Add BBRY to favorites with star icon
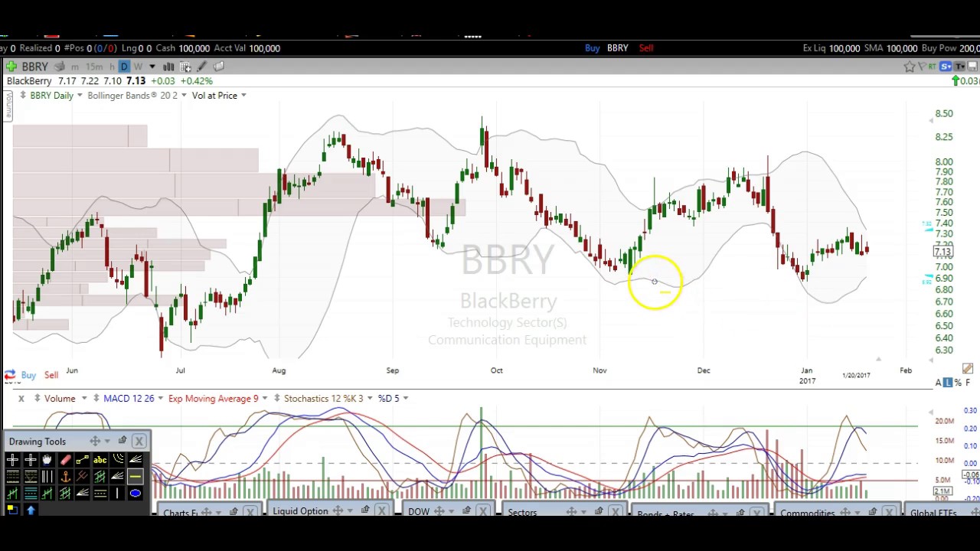 909,67
